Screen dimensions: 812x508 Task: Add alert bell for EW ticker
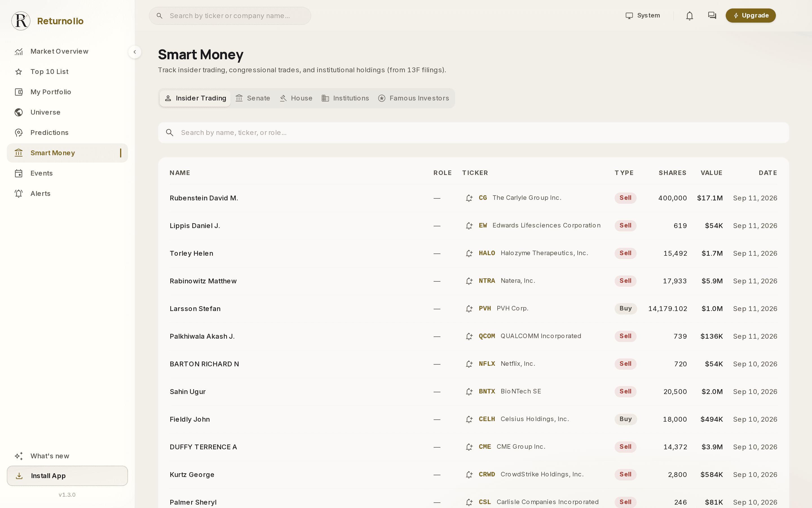pos(469,226)
